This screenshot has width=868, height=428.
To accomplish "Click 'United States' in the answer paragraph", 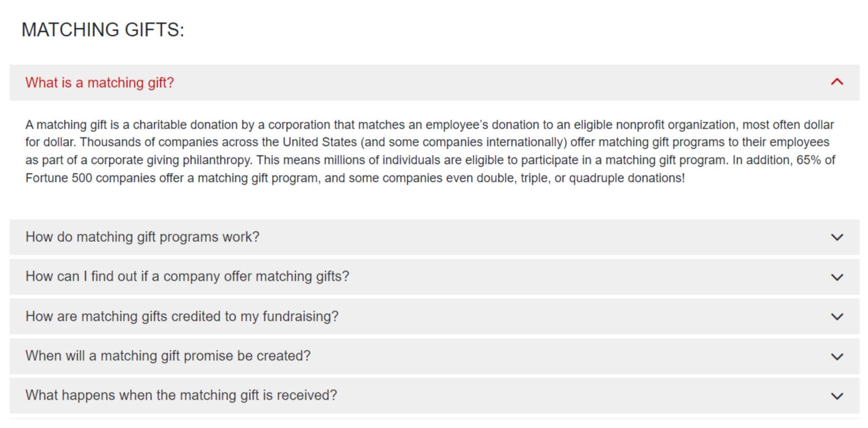I will coord(320,142).
